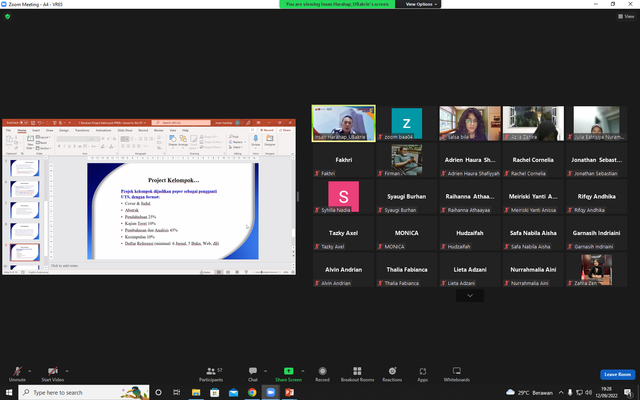Image resolution: width=640 pixels, height=400 pixels.
Task: Click the green encryption shield icon
Action: (x=7, y=16)
